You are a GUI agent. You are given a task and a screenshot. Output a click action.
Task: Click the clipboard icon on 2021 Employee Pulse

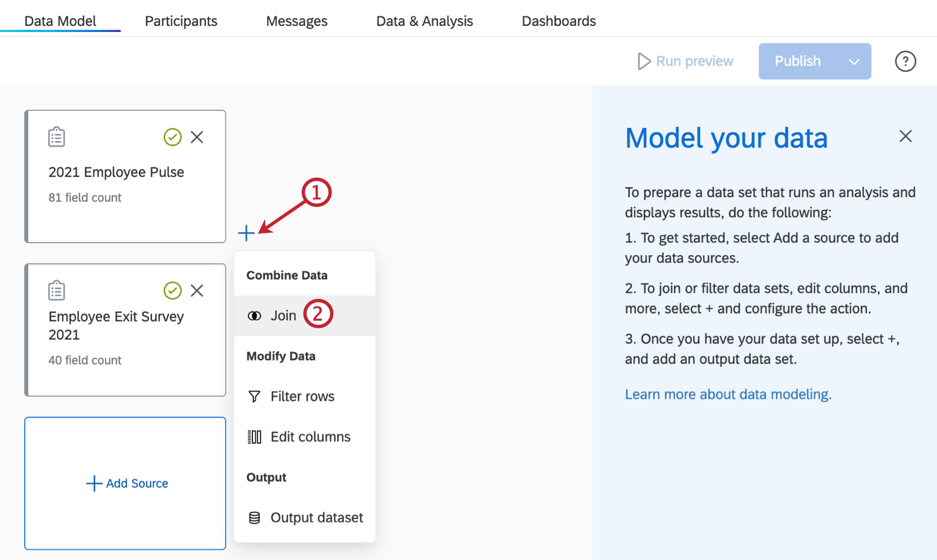point(56,136)
